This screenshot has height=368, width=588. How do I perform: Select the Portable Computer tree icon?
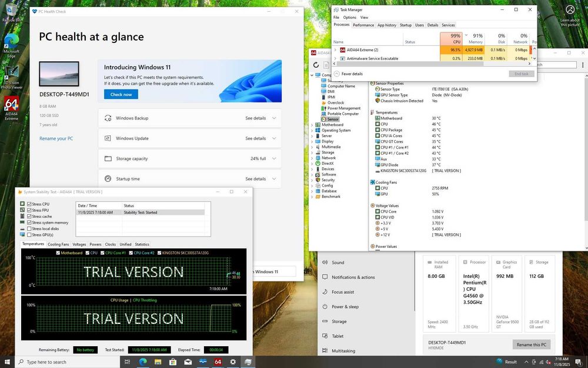323,114
